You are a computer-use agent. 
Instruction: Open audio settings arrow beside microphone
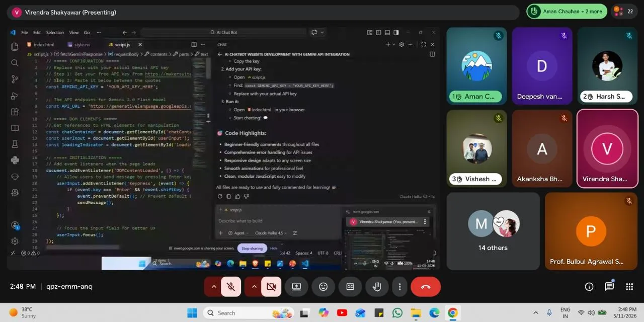pyautogui.click(x=213, y=287)
